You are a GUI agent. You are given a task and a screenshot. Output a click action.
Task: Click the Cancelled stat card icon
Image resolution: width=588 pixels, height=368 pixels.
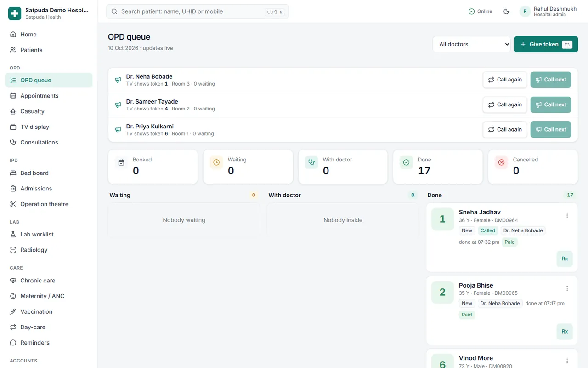[501, 162]
